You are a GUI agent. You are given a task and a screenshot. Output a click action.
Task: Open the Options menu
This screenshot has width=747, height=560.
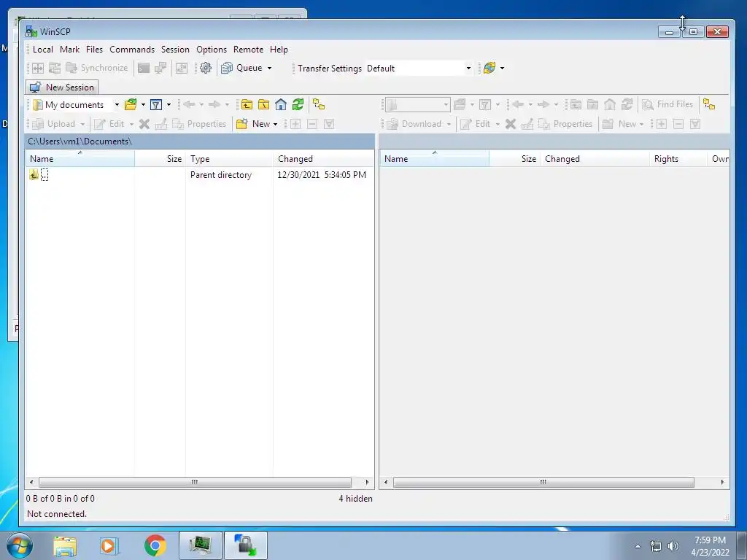pos(212,50)
